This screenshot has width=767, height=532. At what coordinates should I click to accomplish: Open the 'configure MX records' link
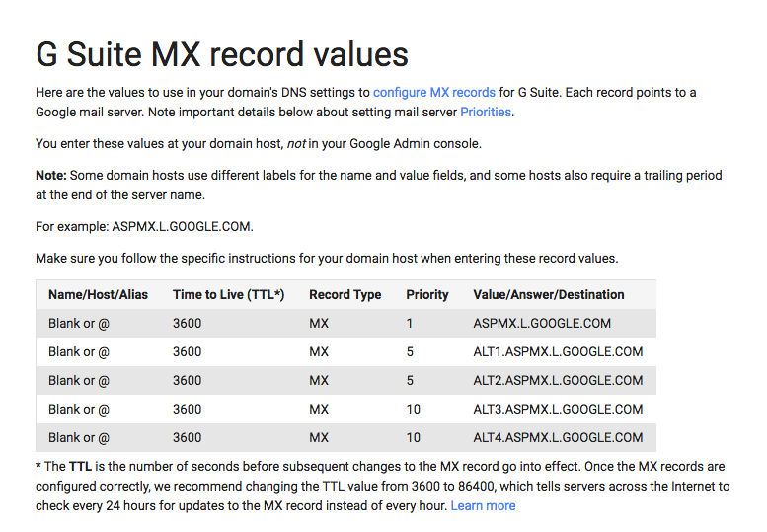(x=434, y=93)
